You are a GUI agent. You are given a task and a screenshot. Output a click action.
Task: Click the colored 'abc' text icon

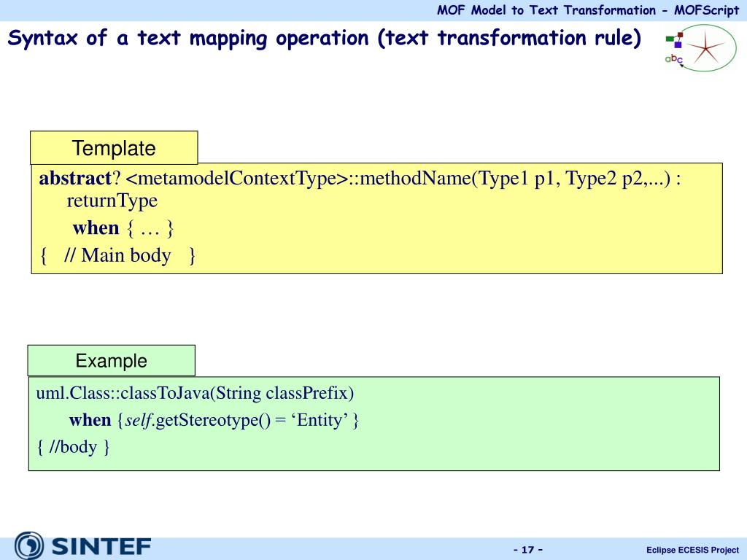pos(673,59)
